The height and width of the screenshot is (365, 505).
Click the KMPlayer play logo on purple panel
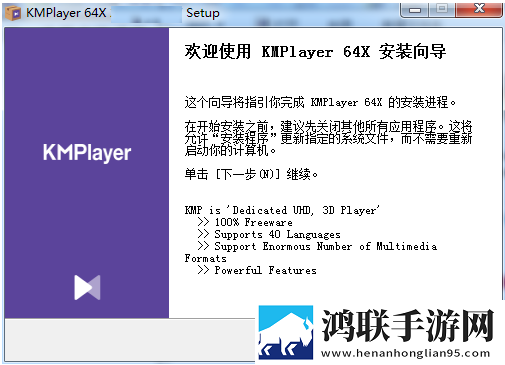click(x=87, y=287)
